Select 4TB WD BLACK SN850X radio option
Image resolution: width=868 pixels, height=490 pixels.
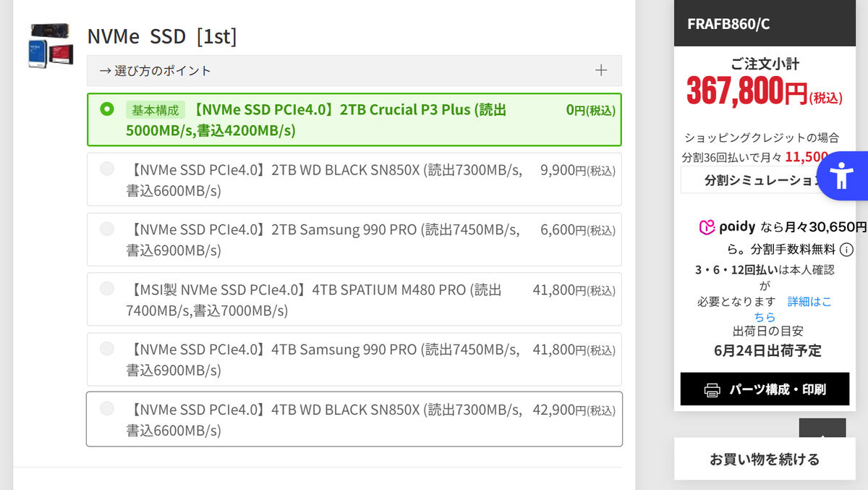(x=107, y=408)
